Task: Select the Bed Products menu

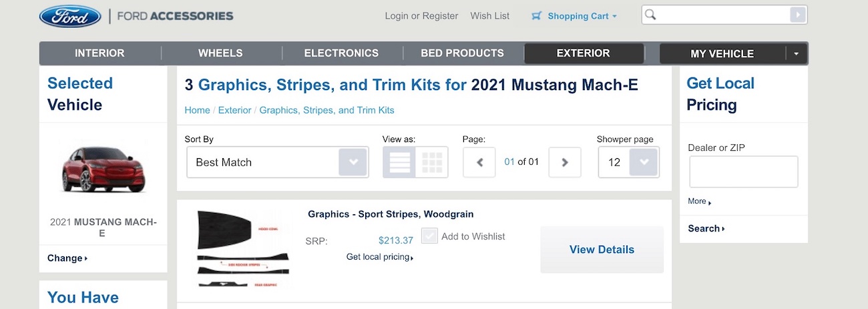Action: (462, 53)
